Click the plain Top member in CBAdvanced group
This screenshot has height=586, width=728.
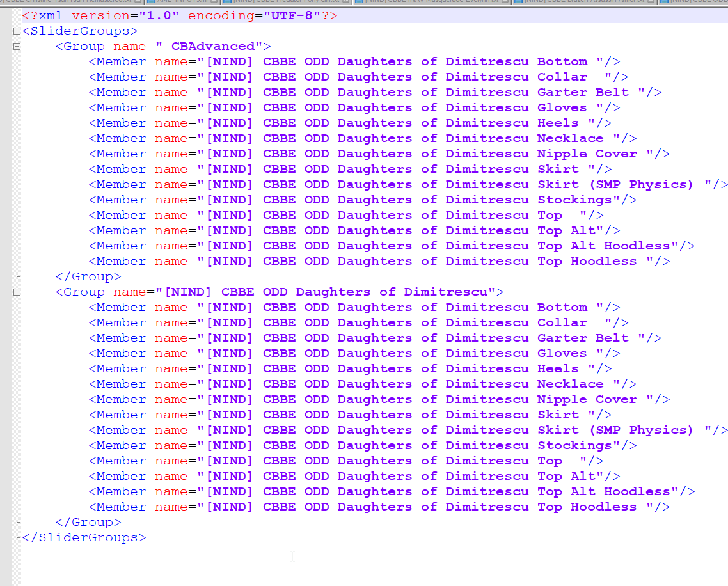(346, 215)
